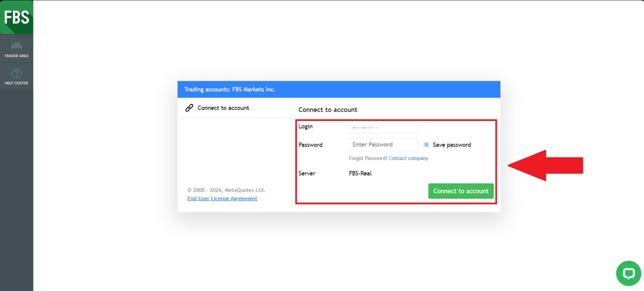Toggle the Save password checkbox

[x=426, y=145]
